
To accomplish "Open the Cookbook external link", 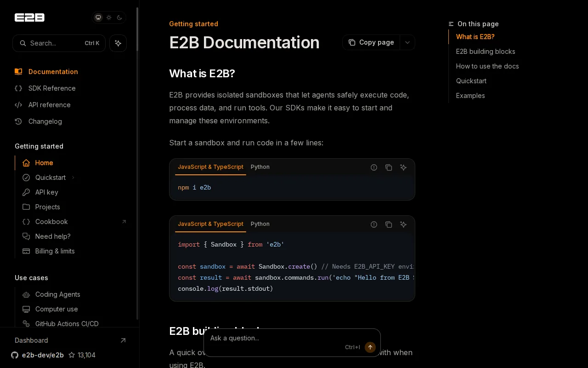I will point(51,222).
